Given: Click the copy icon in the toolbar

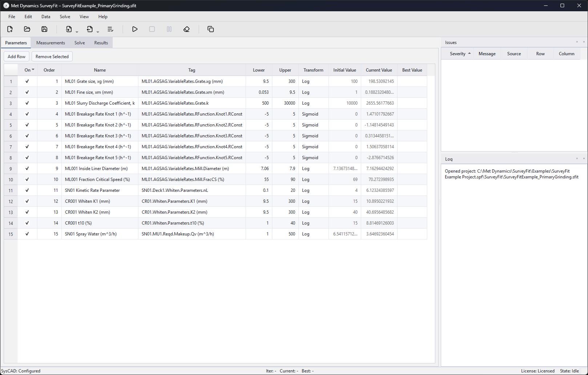Looking at the screenshot, I should (210, 29).
